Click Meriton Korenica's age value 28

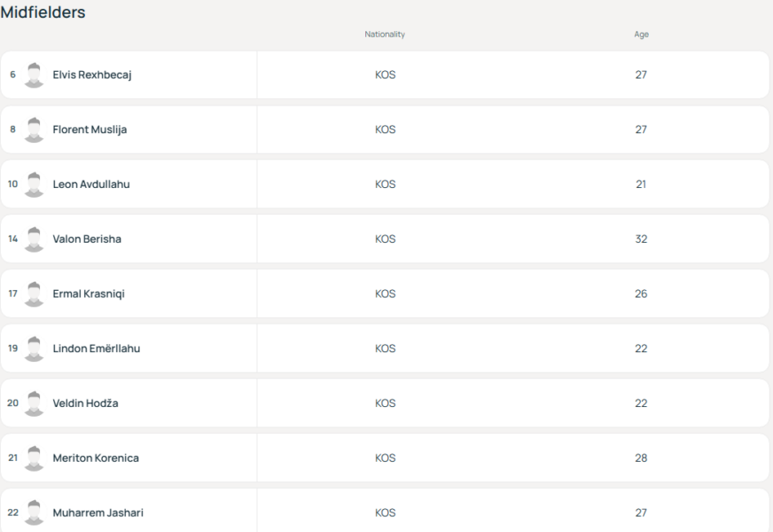coord(641,458)
